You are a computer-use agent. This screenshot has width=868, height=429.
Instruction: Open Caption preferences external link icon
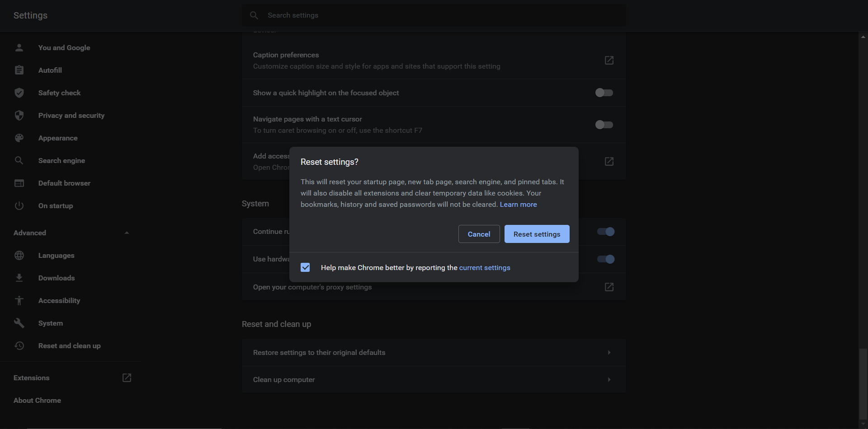[609, 61]
